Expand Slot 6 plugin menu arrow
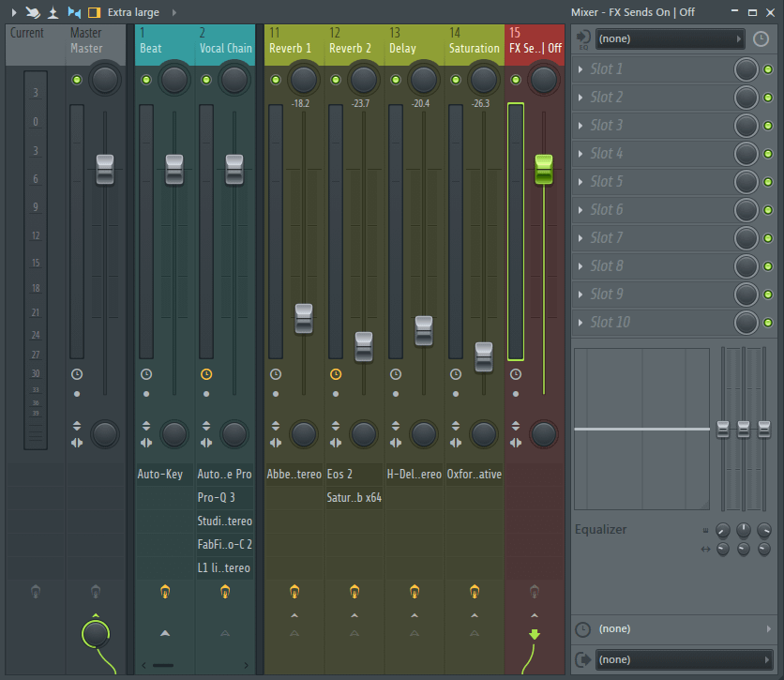784x680 pixels. (x=580, y=210)
